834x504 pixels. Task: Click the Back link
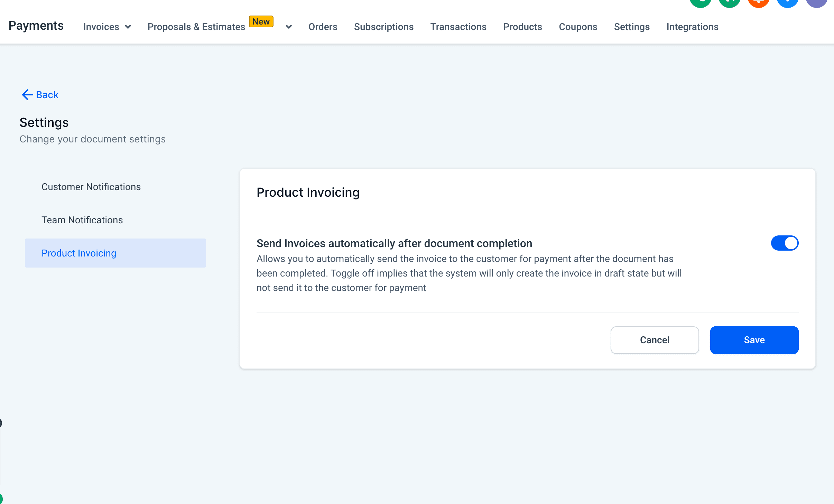pos(47,95)
